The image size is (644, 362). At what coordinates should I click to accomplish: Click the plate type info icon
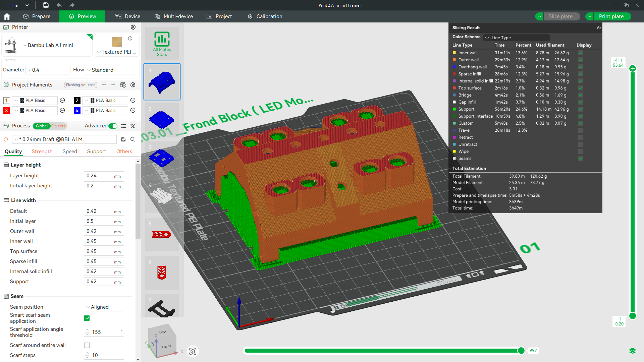(x=130, y=38)
